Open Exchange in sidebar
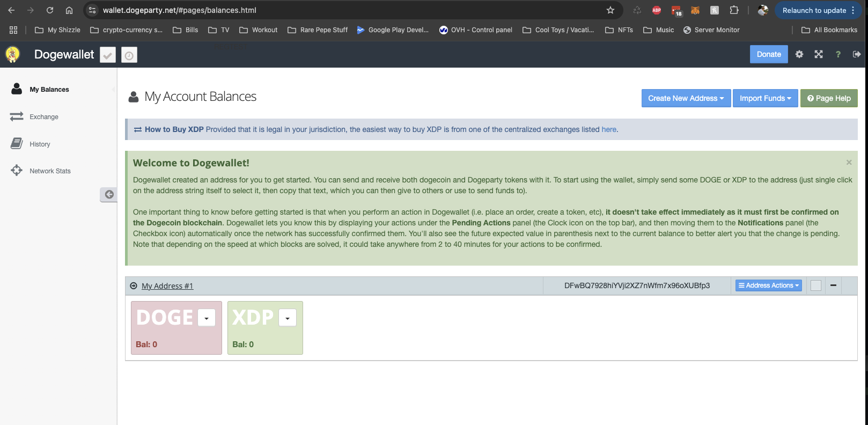This screenshot has width=868, height=425. coord(44,117)
